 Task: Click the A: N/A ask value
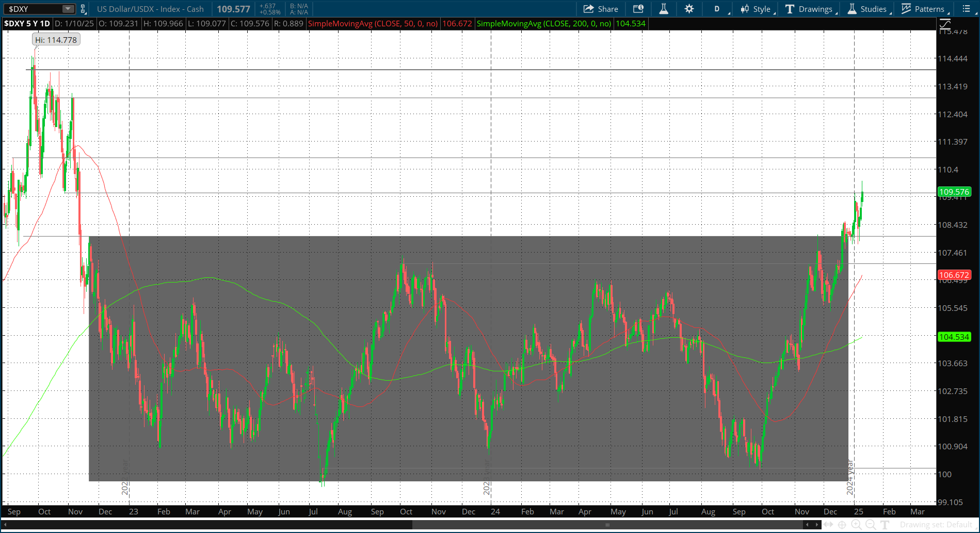pyautogui.click(x=299, y=12)
